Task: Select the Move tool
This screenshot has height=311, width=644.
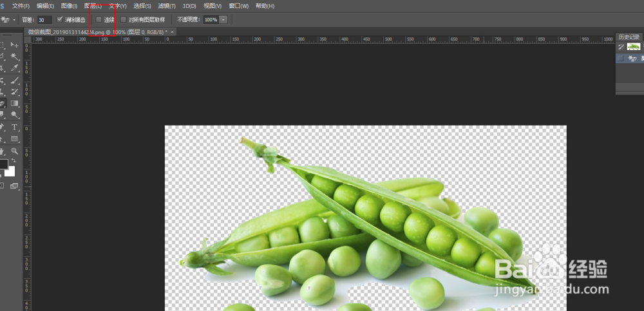Action: 14,44
